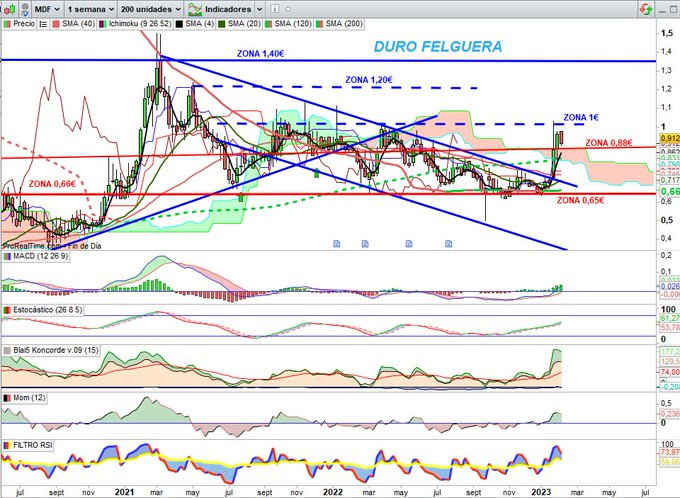Click the 2023 label on time axis
Viewport: 680px width, 498px height.
coord(541,492)
